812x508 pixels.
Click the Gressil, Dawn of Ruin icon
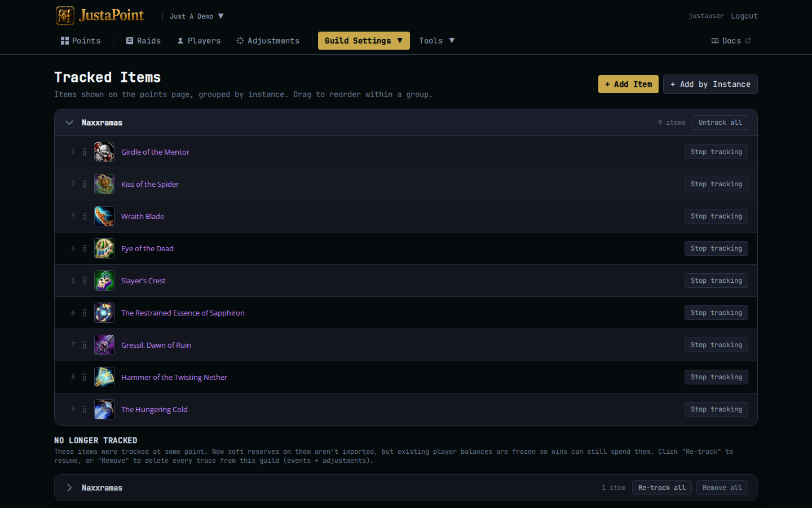click(104, 345)
